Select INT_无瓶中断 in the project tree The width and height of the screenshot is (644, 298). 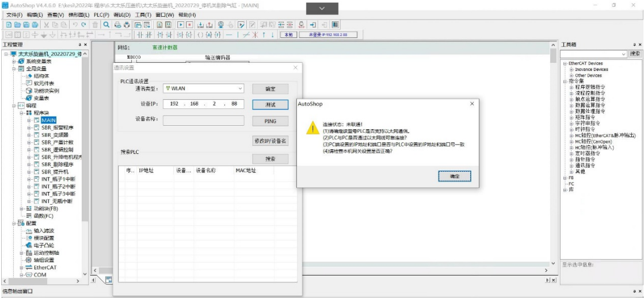coord(57,201)
